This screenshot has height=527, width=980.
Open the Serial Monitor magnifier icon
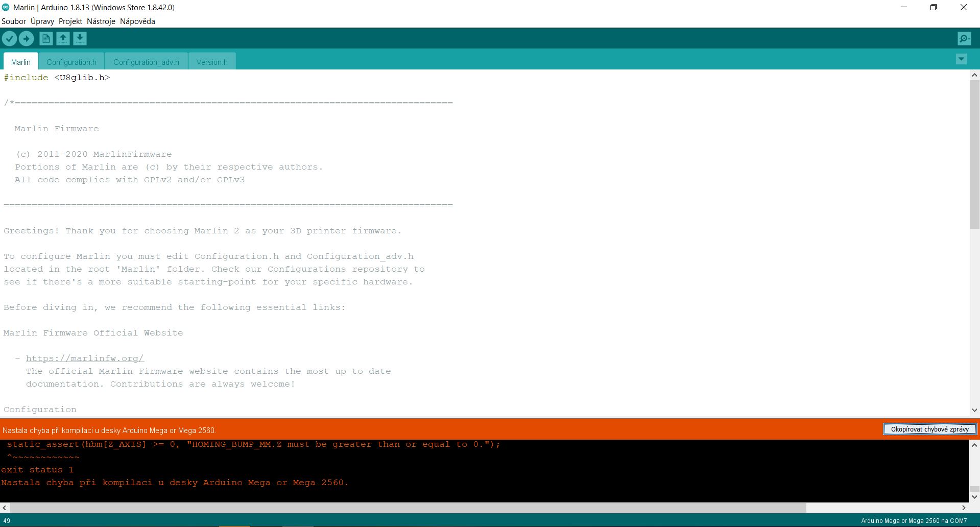964,39
